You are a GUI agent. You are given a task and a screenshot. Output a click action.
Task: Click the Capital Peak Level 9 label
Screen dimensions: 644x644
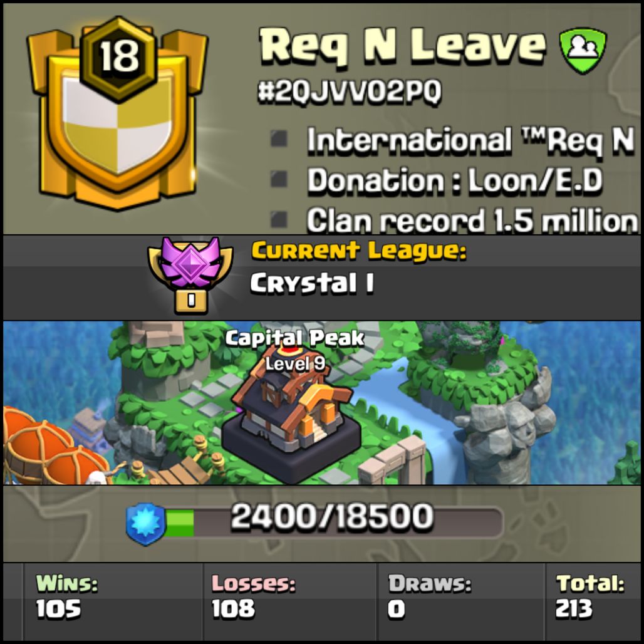[x=295, y=350]
